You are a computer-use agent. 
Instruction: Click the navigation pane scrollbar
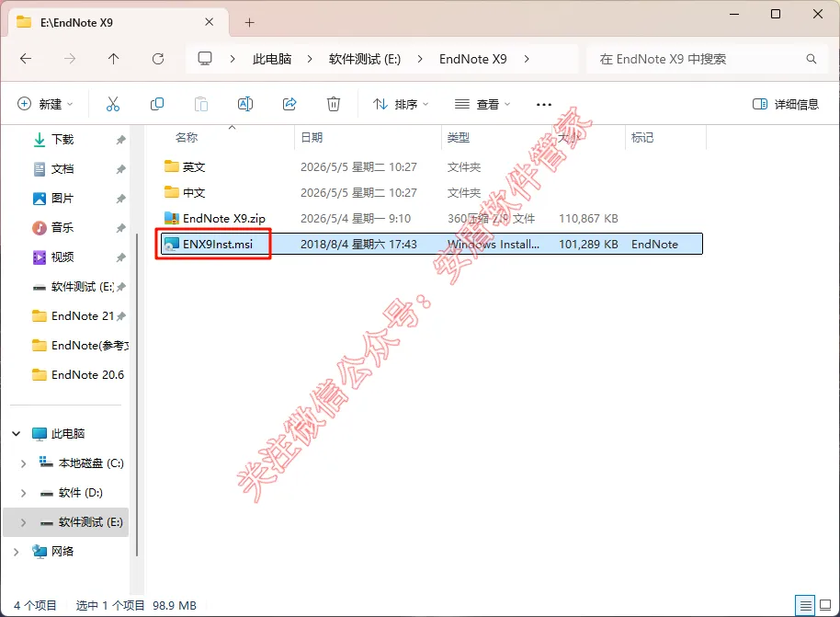click(137, 394)
